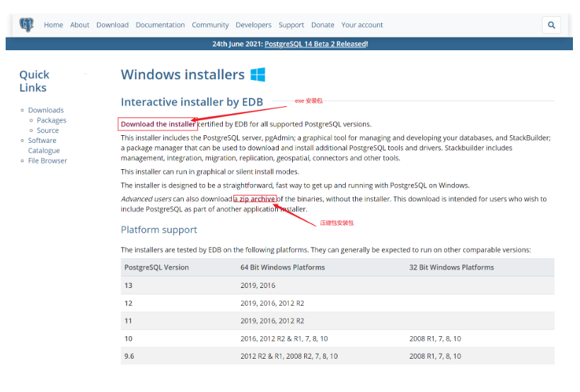Click Interactive installer by EDB heading
The image size is (580, 392).
192,102
